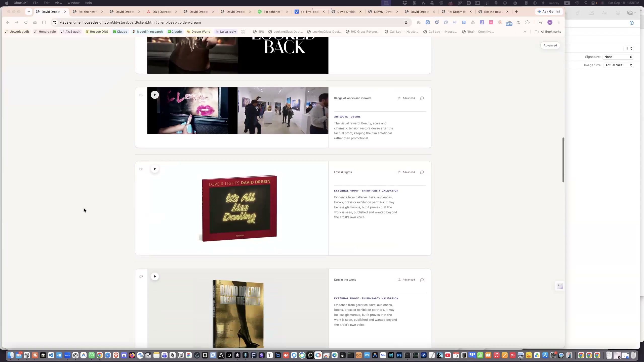Bookmark this page with the star icon

pos(406,22)
